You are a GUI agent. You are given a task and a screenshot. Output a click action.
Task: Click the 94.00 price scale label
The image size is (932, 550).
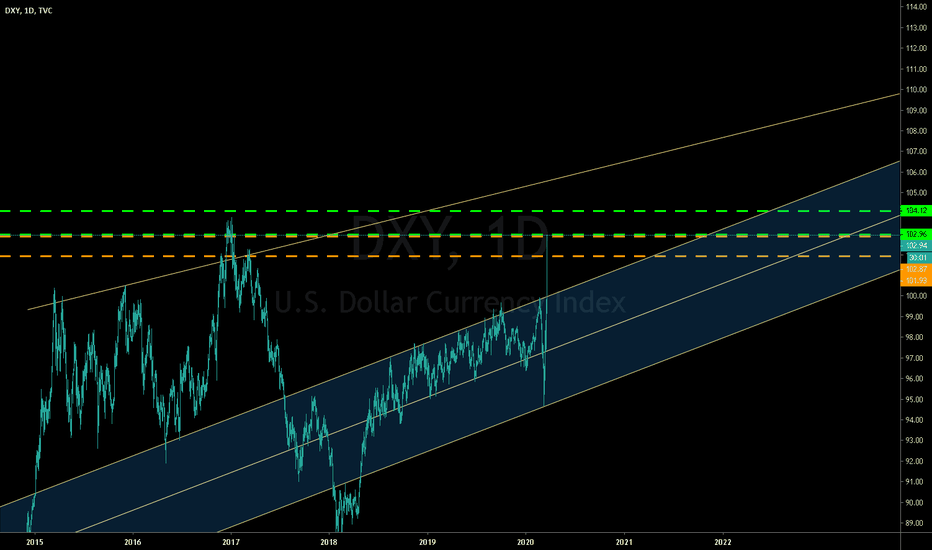pos(916,420)
